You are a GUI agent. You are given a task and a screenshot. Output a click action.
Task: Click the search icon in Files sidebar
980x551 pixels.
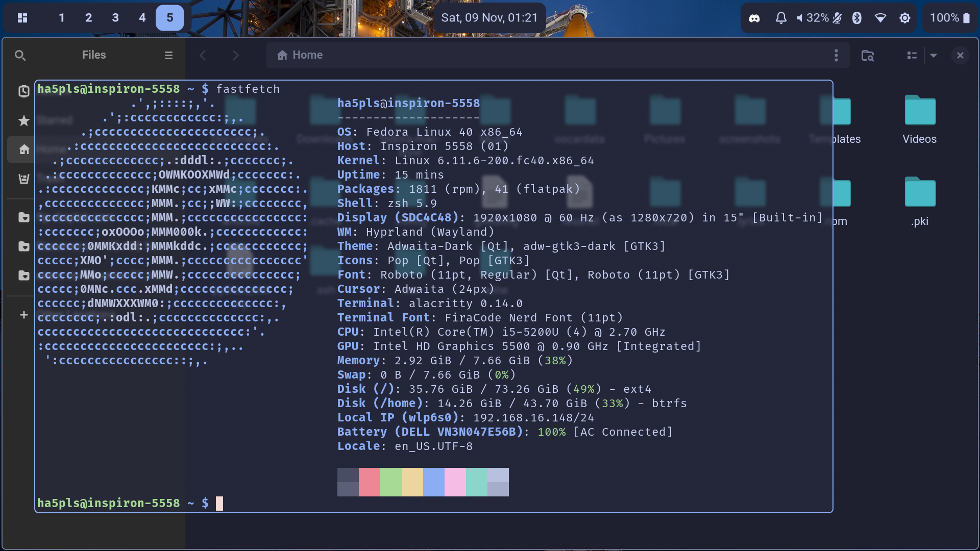point(20,55)
